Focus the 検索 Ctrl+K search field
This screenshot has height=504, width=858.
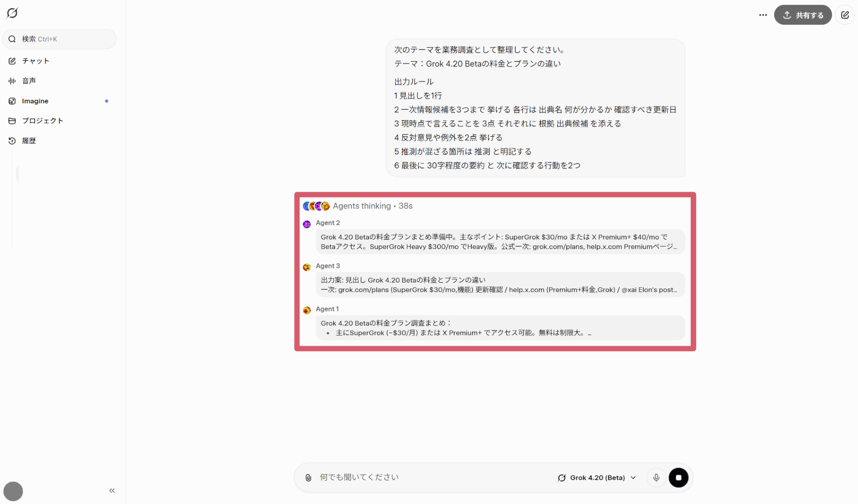click(x=59, y=39)
